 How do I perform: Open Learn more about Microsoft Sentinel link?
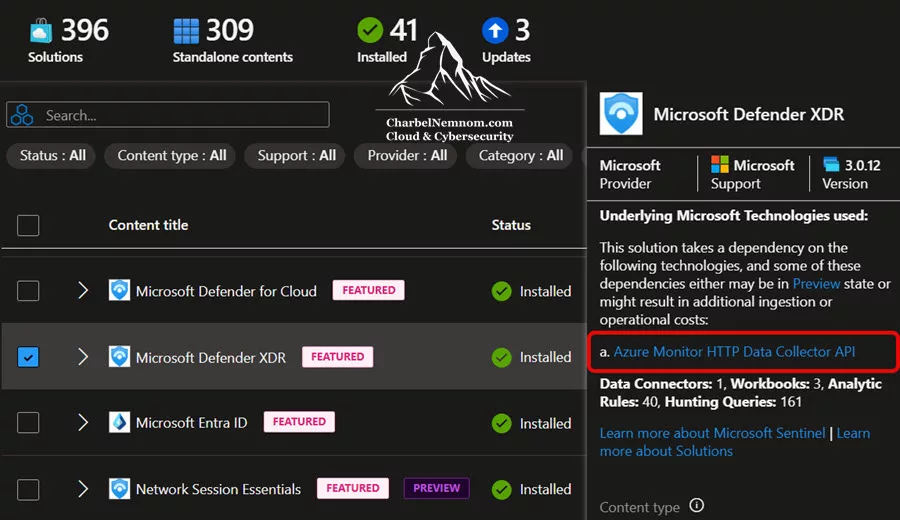click(x=712, y=433)
